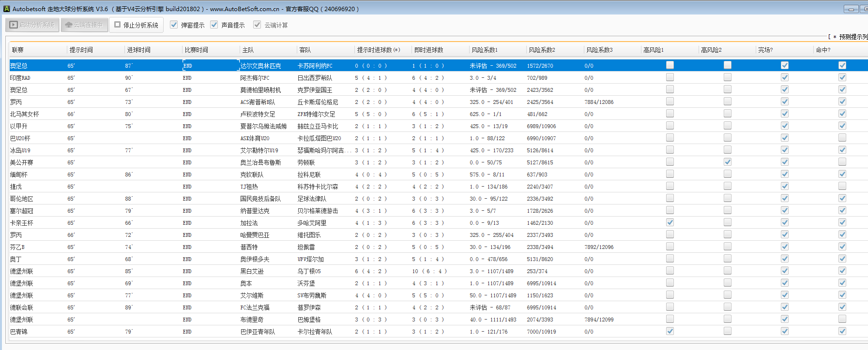Toggle the 云端计算 checkbox
Screen dimensions: 868x350
pyautogui.click(x=257, y=25)
